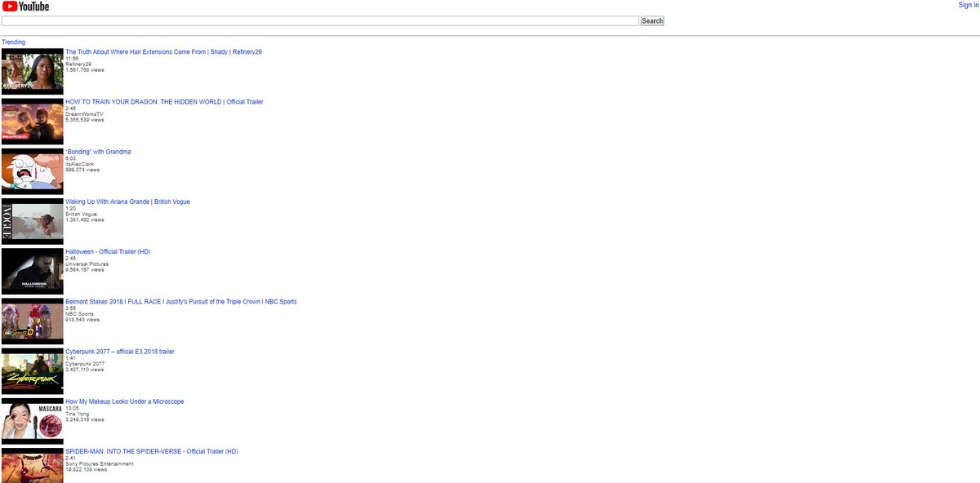The height and width of the screenshot is (483, 980).
Task: Click the Mascara microscope video thumbnail
Action: coord(33,420)
